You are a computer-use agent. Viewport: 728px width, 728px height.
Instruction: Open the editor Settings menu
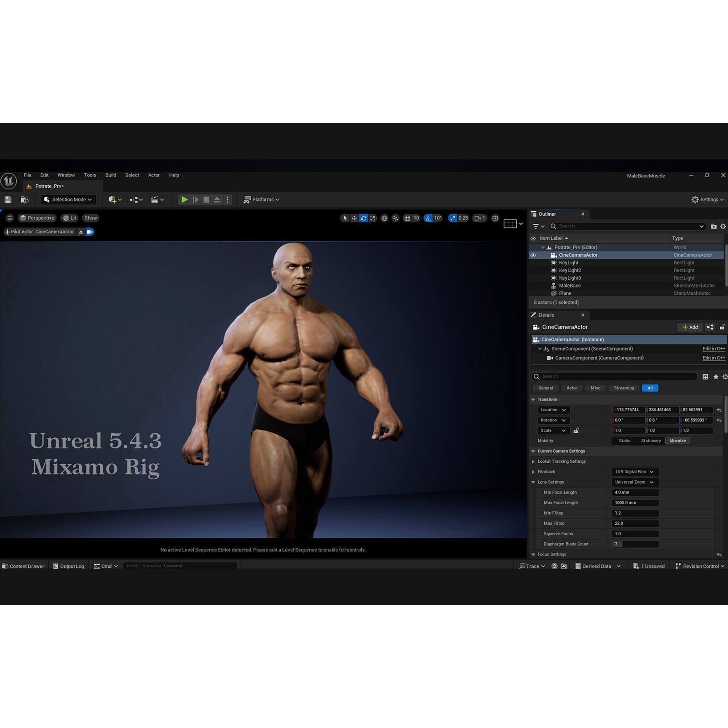[x=707, y=200]
